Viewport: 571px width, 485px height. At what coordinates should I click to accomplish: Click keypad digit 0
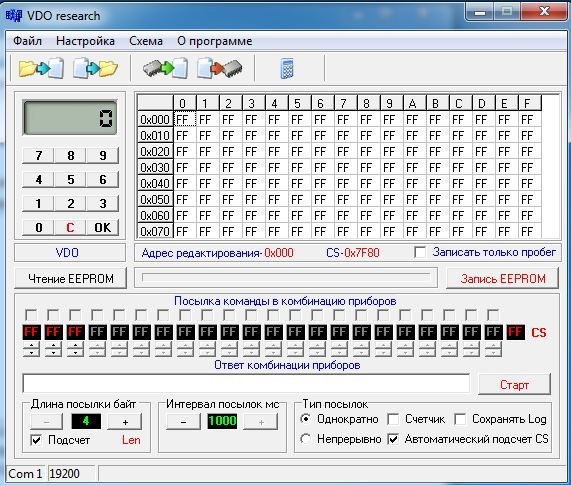tap(39, 228)
